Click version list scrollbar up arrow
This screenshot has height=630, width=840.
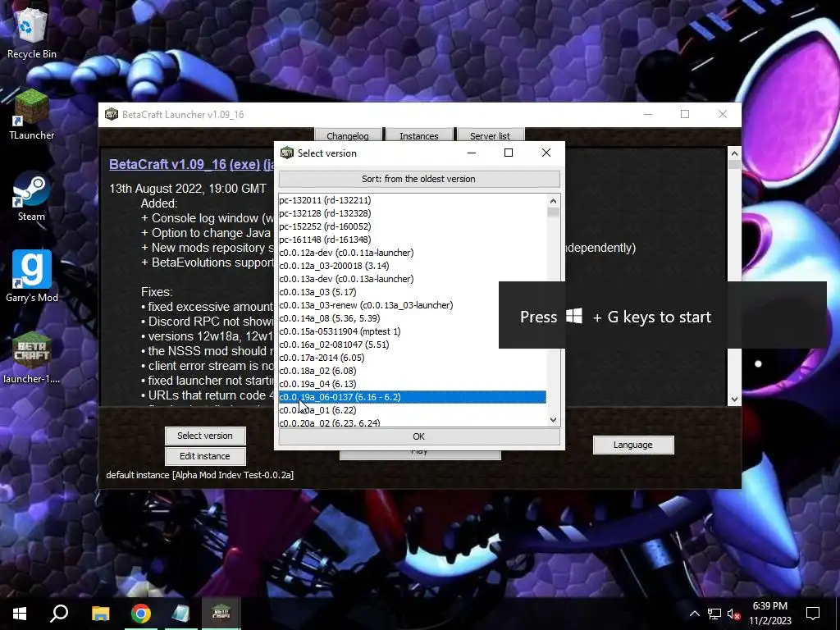coord(554,201)
